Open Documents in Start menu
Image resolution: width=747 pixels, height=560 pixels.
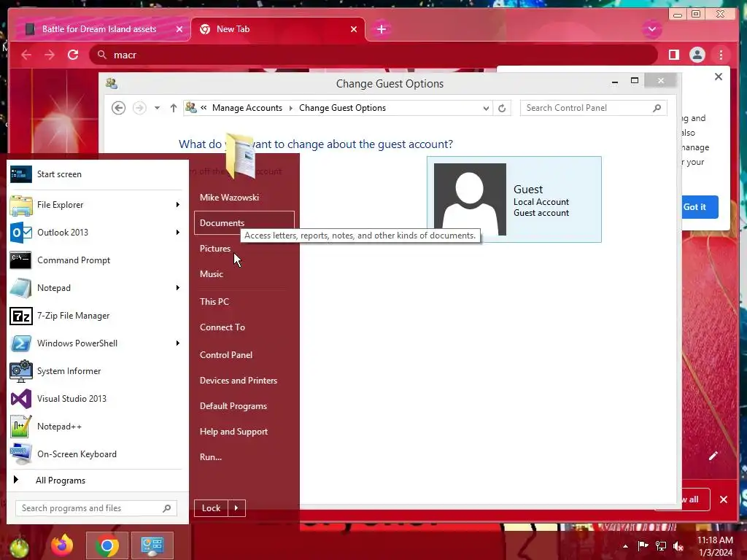pos(244,223)
